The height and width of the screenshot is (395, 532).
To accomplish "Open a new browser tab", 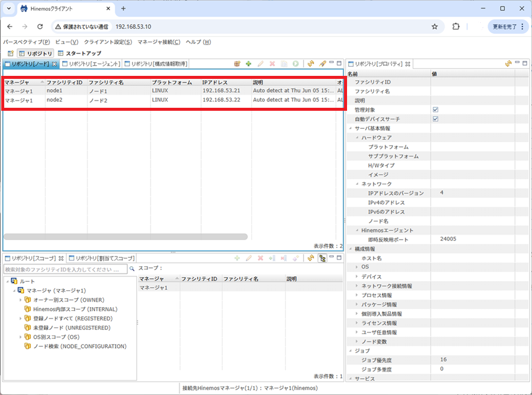I will tap(123, 8).
